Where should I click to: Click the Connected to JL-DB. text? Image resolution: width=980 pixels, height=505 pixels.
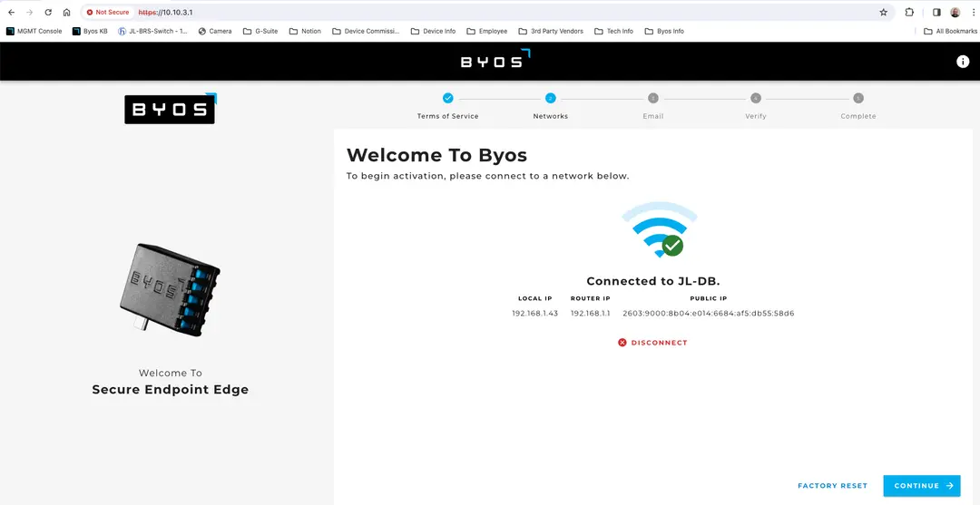click(x=653, y=281)
